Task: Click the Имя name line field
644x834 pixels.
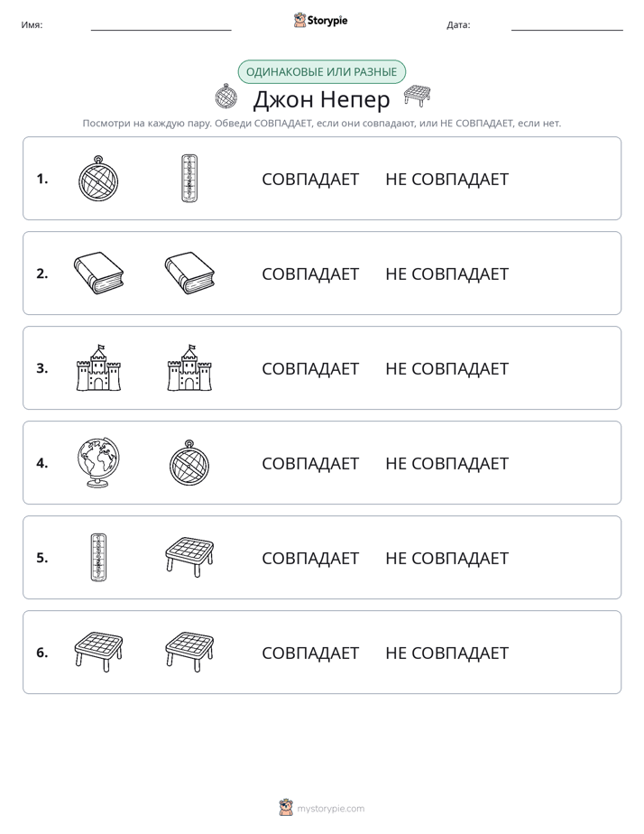Action: (161, 25)
